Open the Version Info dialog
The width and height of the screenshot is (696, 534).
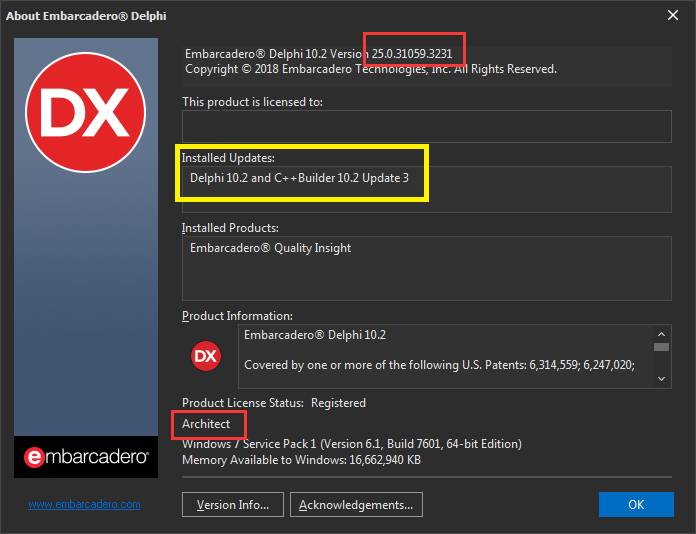233,505
